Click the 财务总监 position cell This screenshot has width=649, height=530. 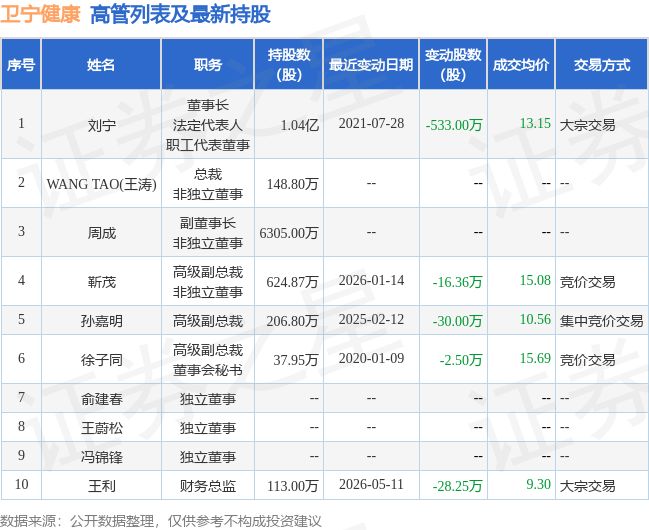208,486
